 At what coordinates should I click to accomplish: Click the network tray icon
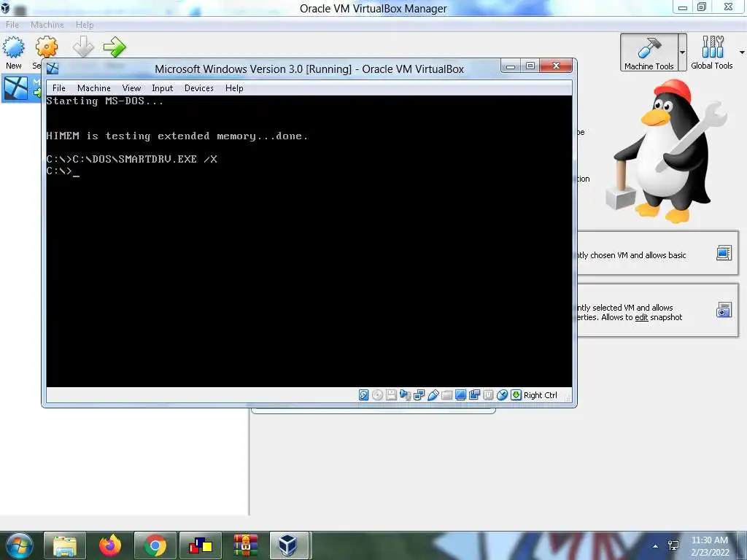pos(673,546)
